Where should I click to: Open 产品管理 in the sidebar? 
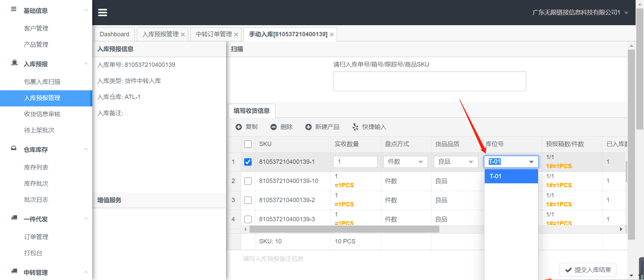[36, 45]
